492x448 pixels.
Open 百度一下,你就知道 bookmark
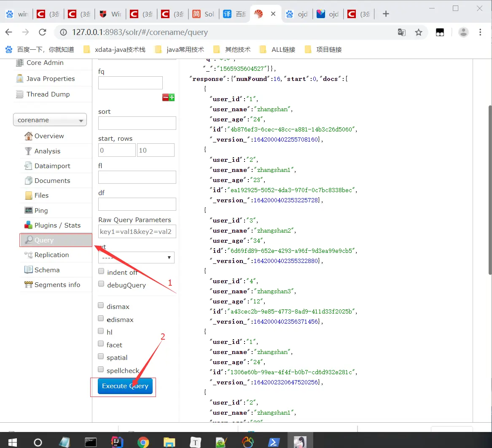(x=40, y=50)
